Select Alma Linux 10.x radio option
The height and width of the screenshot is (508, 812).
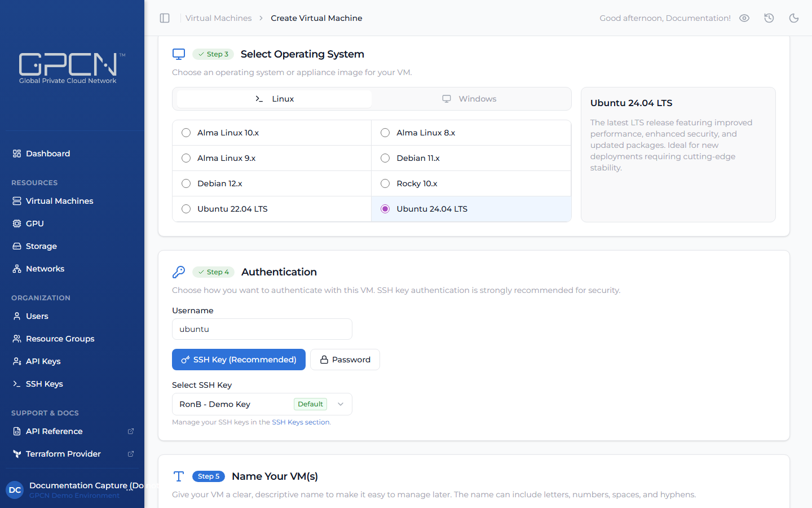point(186,133)
